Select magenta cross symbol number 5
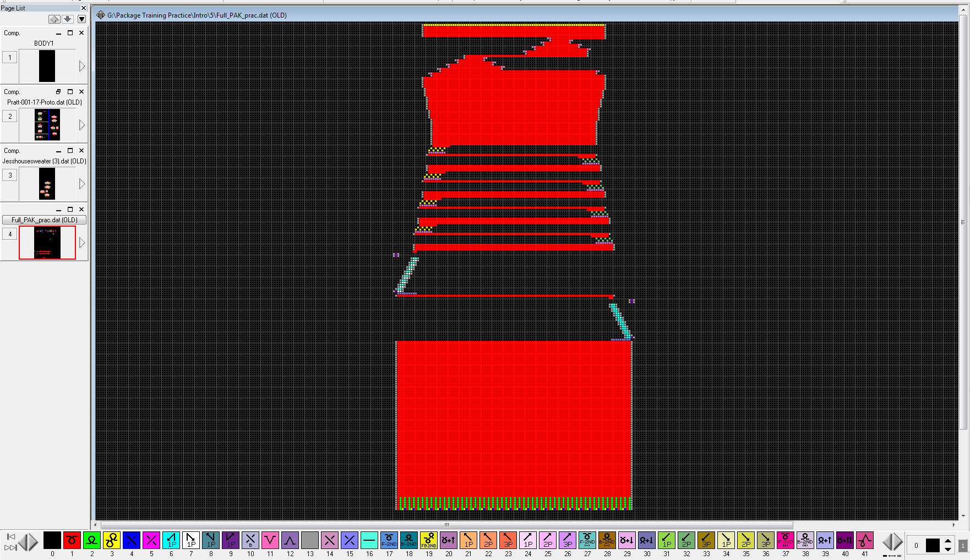Screen dimensions: 970x560 [x=151, y=541]
